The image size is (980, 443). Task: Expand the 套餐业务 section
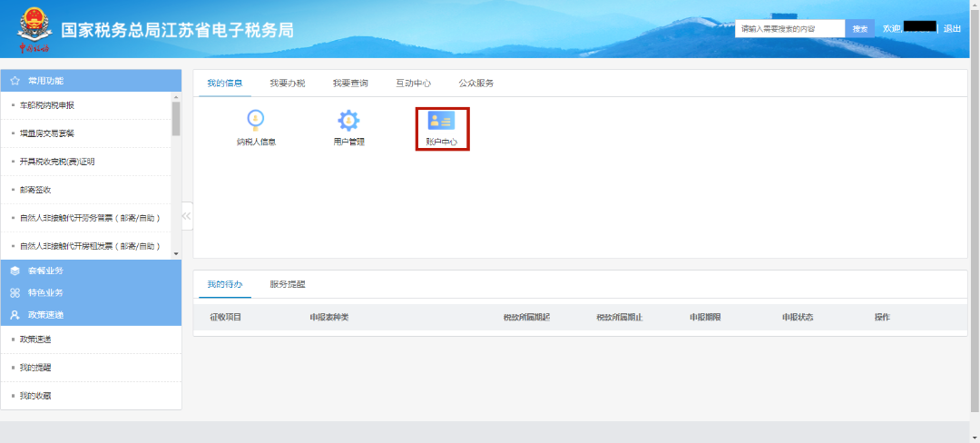click(92, 271)
